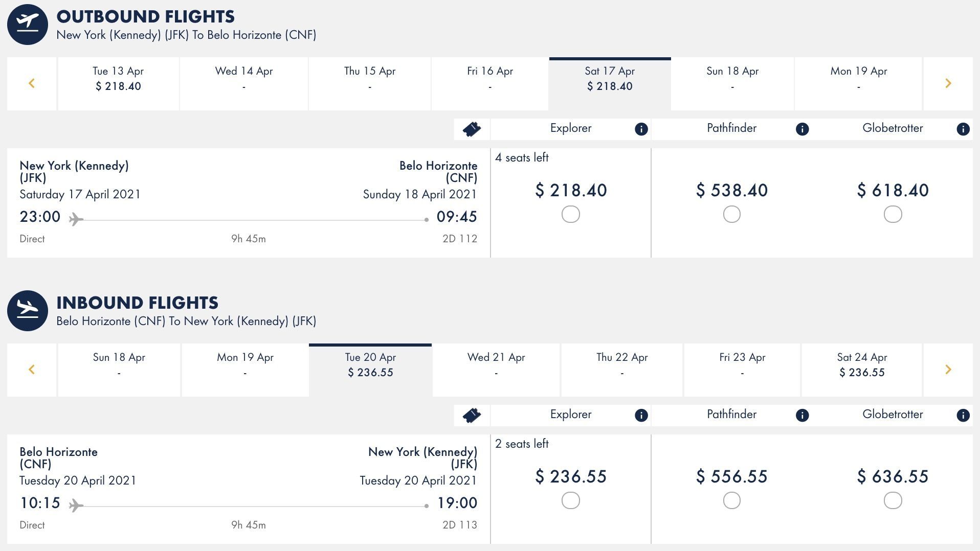
Task: Select inbound Explorer fare $236.55
Action: (570, 500)
